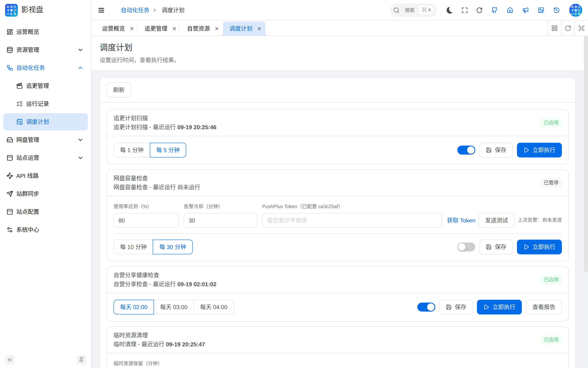Expand 网盘管理 sidebar menu
This screenshot has height=368, width=588.
[x=46, y=140]
